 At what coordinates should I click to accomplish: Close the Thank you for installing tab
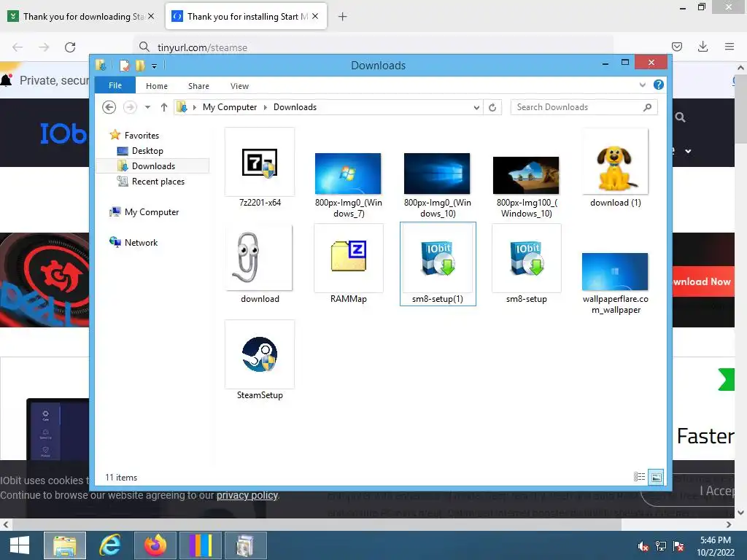[315, 16]
